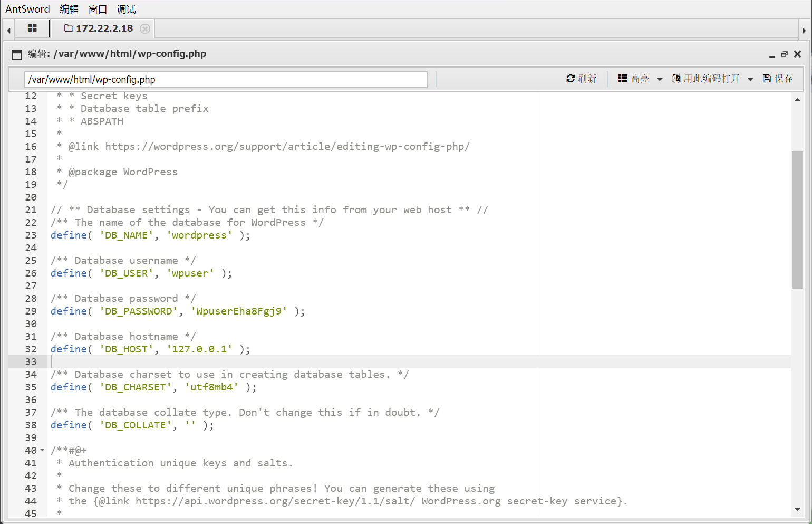
Task: Click the @package WordPress comment
Action: pos(123,172)
